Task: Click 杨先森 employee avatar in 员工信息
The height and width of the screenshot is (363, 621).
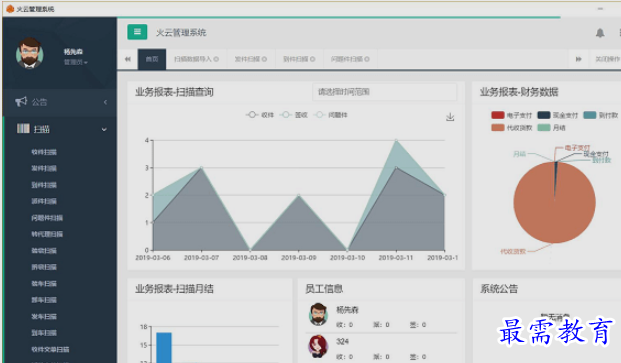Action: (x=318, y=315)
